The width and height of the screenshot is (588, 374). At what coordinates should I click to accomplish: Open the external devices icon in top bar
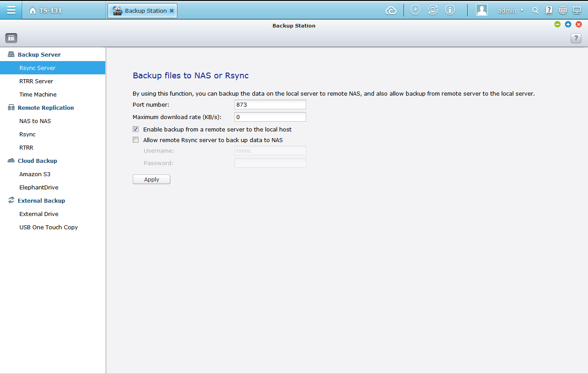pyautogui.click(x=433, y=10)
